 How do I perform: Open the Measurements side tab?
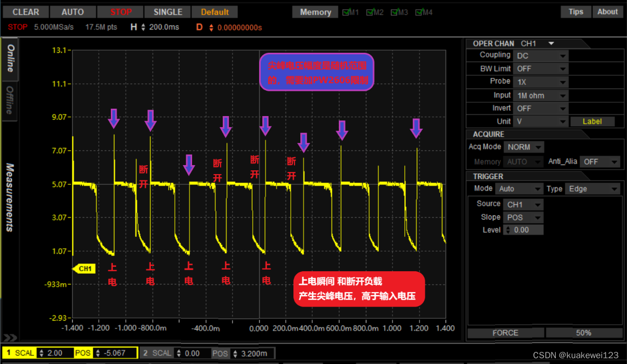point(9,197)
